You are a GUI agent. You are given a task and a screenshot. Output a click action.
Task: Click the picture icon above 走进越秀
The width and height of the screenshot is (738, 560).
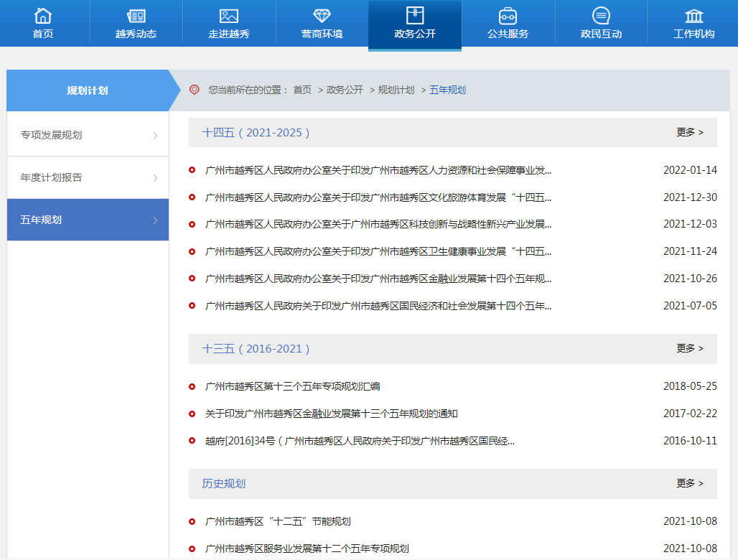click(x=229, y=15)
